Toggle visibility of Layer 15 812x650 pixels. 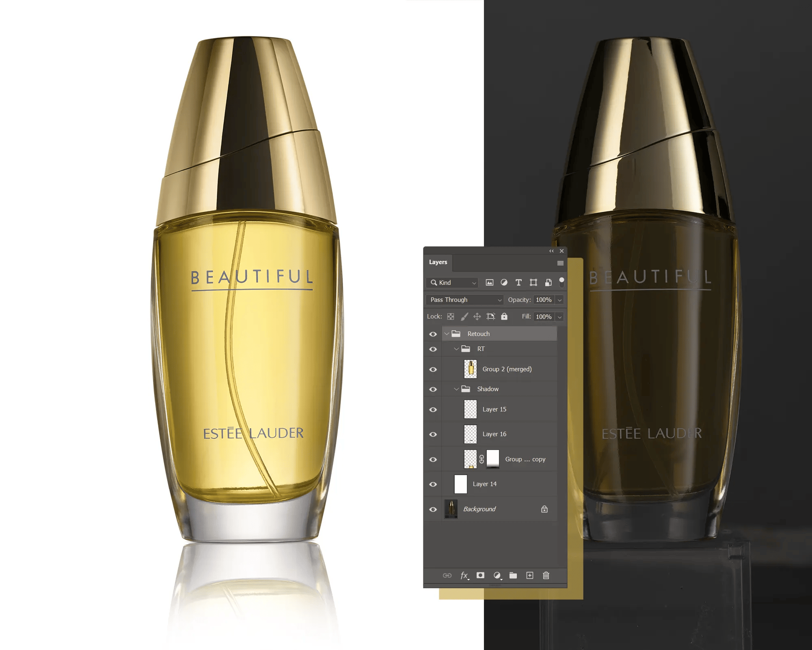[x=433, y=409]
